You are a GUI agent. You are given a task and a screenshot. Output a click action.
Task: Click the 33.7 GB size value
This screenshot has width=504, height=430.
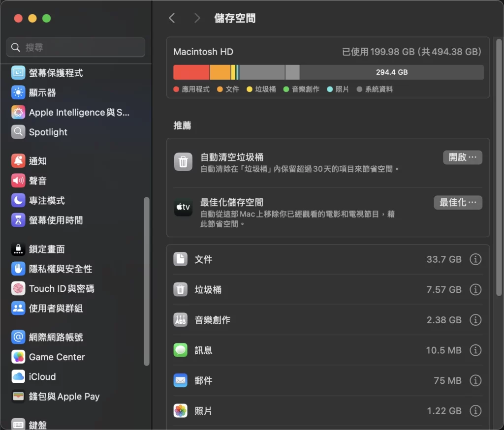(x=444, y=259)
